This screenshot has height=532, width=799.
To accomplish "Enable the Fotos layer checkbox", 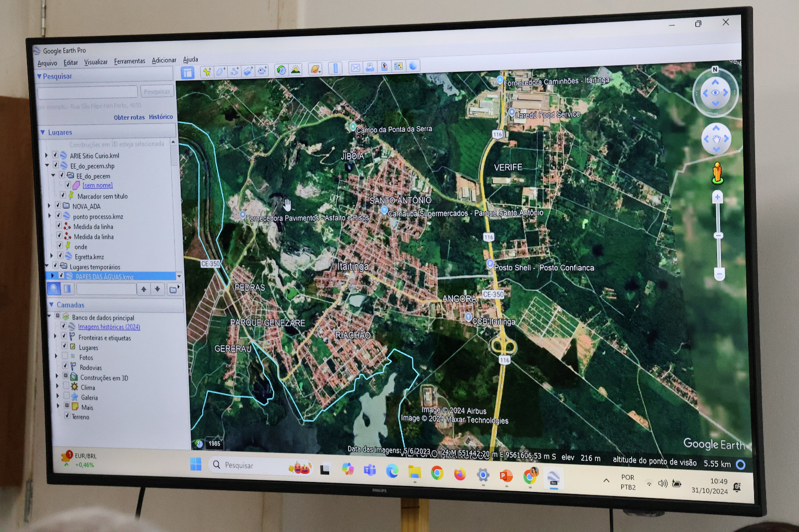I will pyautogui.click(x=65, y=356).
